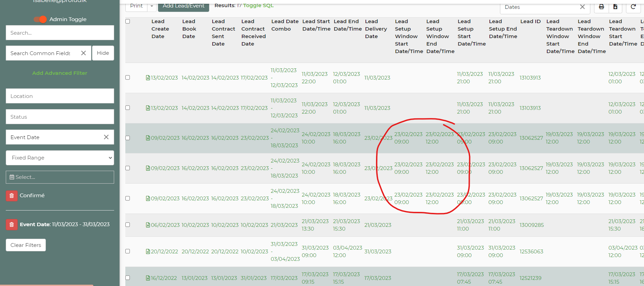Click the refresh results icon
This screenshot has width=644, height=286.
tap(633, 7)
